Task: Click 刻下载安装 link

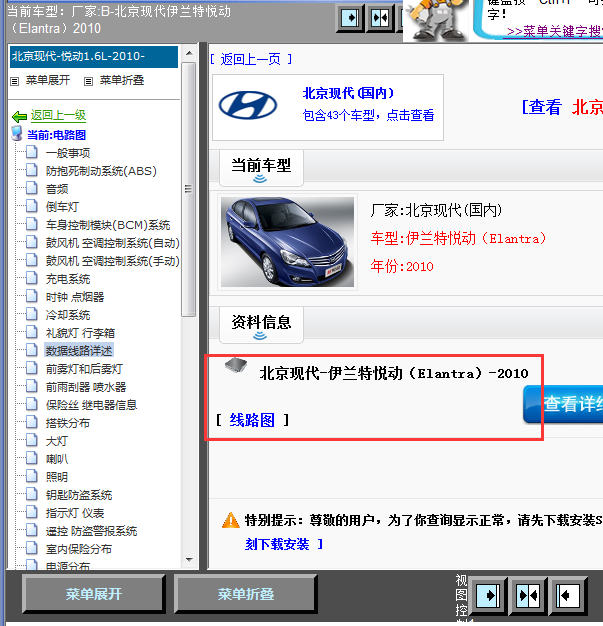Action: 277,544
